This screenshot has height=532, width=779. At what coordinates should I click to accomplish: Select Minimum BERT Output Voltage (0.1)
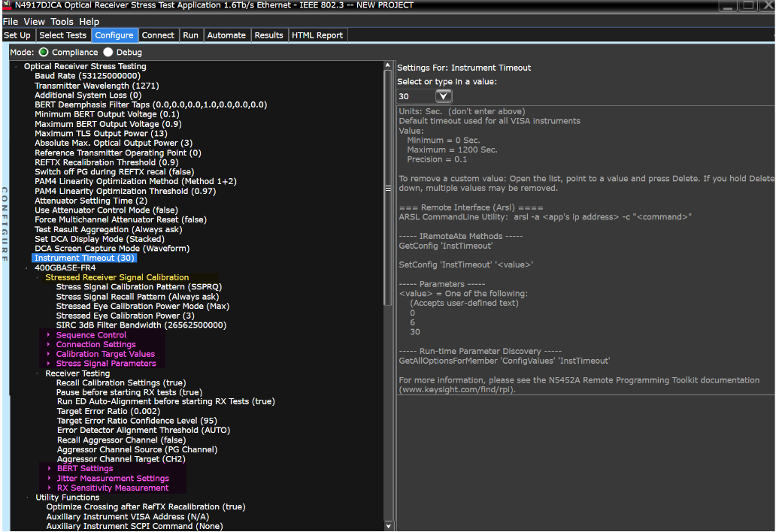click(x=107, y=114)
